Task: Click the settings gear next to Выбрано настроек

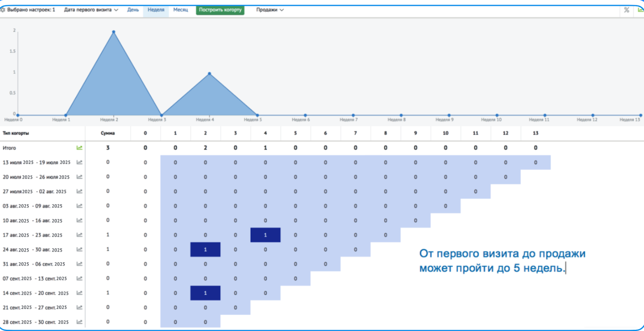Action: (x=3, y=10)
